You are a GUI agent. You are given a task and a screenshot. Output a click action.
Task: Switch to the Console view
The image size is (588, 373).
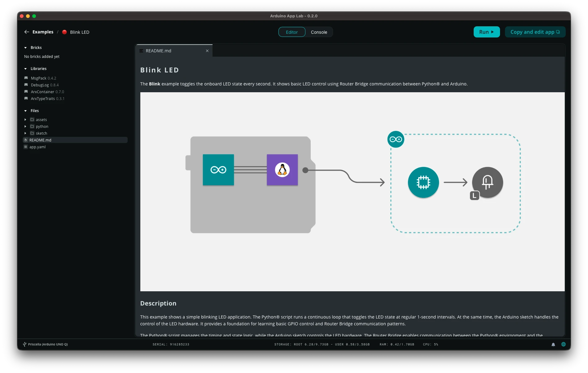[x=319, y=32]
